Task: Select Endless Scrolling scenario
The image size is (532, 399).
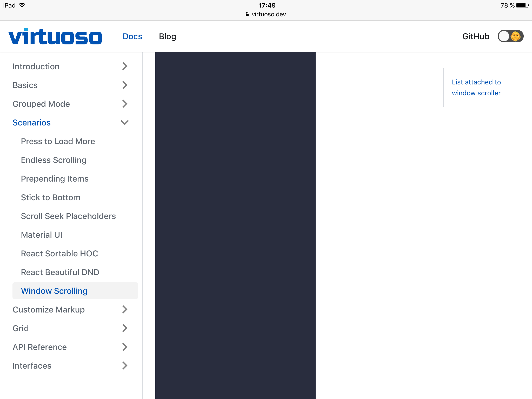Action: [54, 160]
